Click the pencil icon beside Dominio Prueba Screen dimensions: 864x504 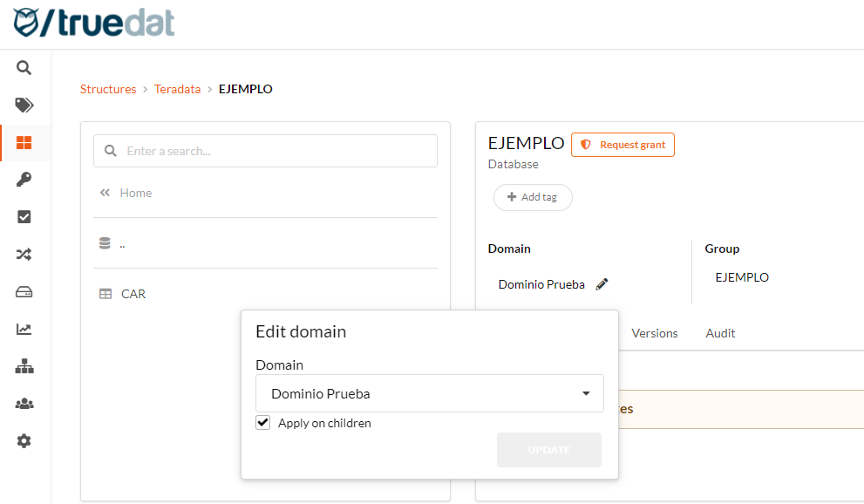(602, 284)
